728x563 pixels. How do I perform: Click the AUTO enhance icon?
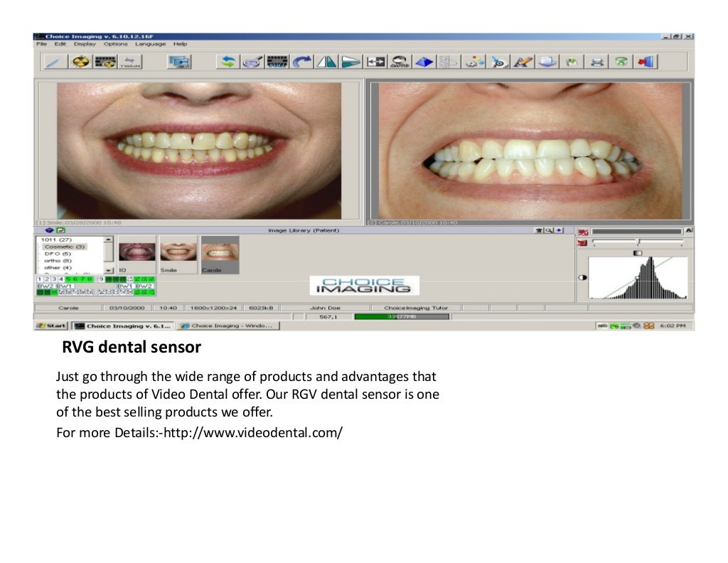coord(400,62)
